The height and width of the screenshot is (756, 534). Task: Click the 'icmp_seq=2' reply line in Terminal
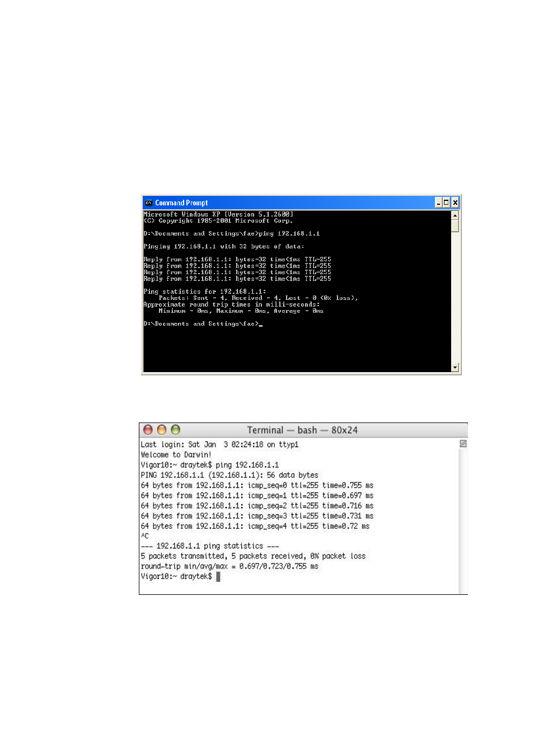257,506
